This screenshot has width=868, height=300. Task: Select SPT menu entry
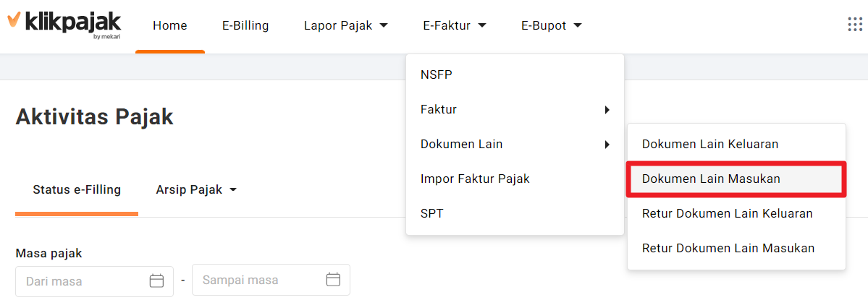432,213
